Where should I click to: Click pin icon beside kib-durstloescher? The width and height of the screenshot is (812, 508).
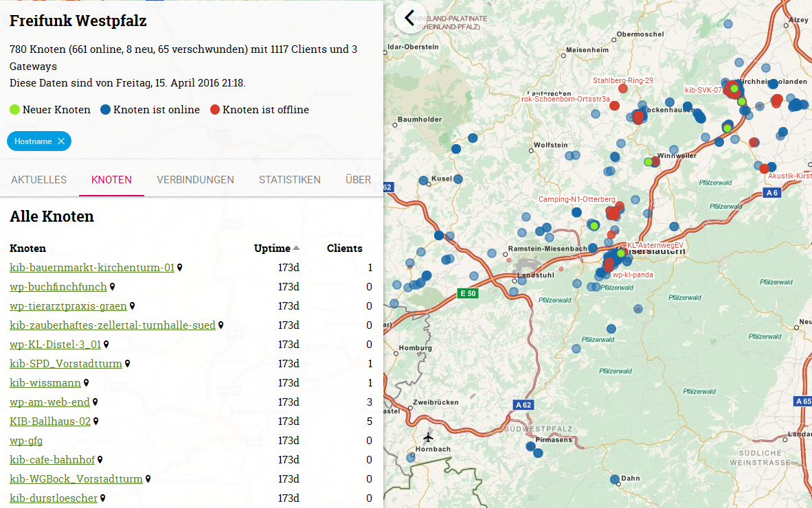[102, 498]
